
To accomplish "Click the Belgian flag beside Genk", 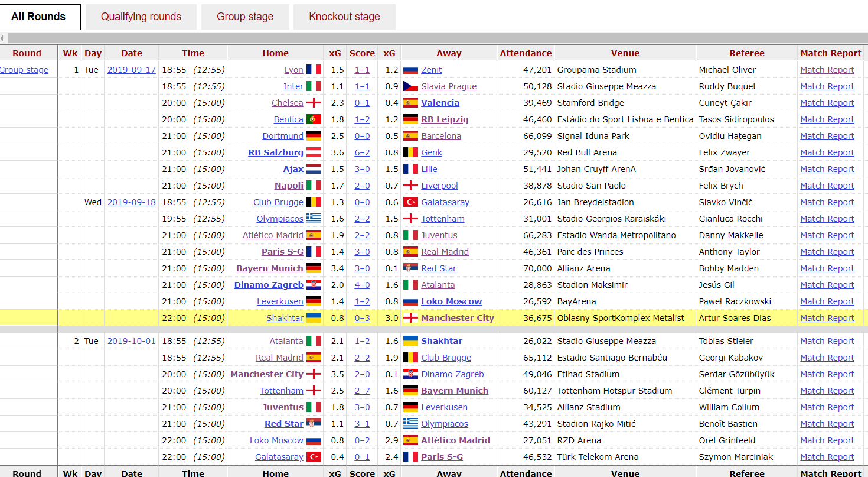I will tap(410, 152).
